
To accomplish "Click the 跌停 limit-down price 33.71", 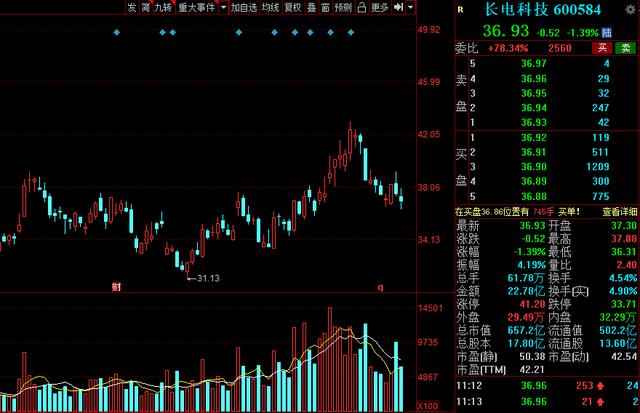I will 624,304.
